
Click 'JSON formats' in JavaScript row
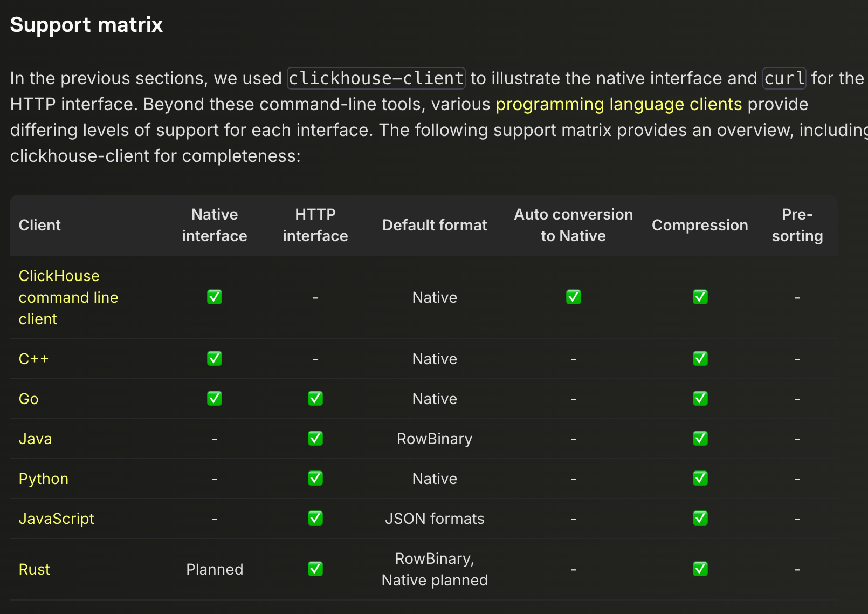click(x=435, y=519)
